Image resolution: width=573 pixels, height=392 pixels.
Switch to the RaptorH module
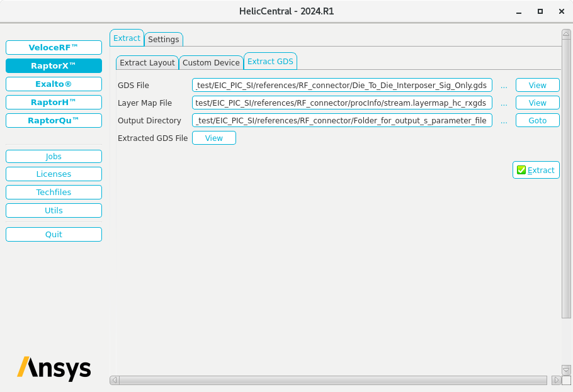pyautogui.click(x=54, y=103)
